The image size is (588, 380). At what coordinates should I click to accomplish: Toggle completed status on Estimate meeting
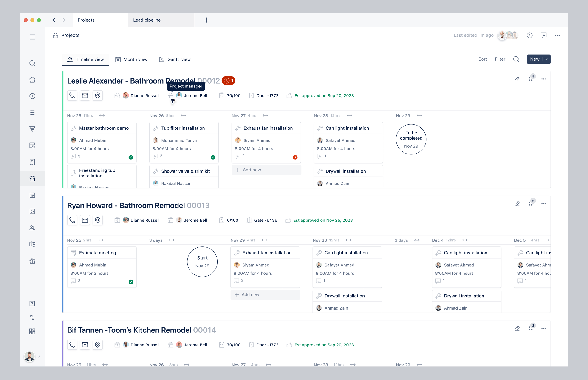click(x=131, y=282)
